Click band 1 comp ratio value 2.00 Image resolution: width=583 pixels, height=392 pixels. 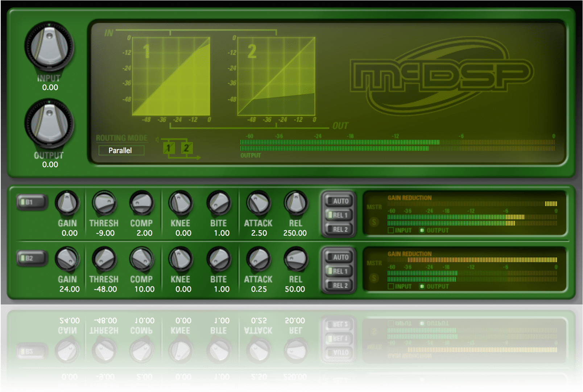pyautogui.click(x=144, y=233)
